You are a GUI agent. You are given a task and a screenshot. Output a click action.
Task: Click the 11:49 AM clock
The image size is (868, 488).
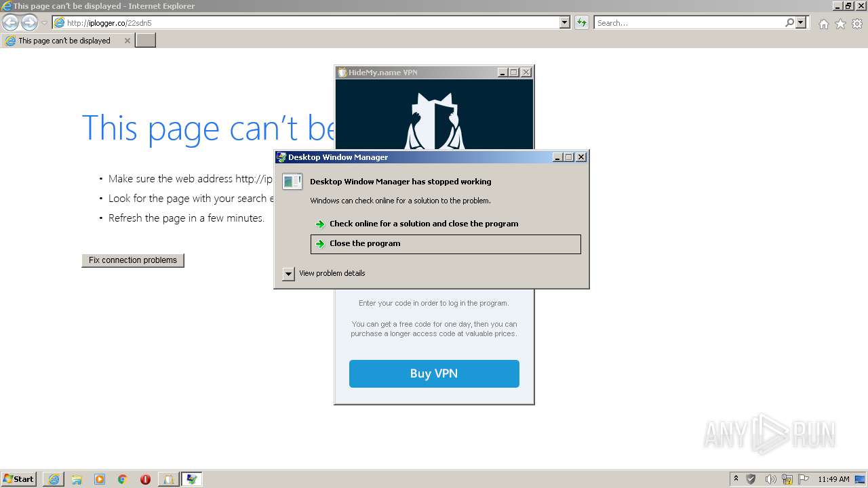pyautogui.click(x=833, y=479)
